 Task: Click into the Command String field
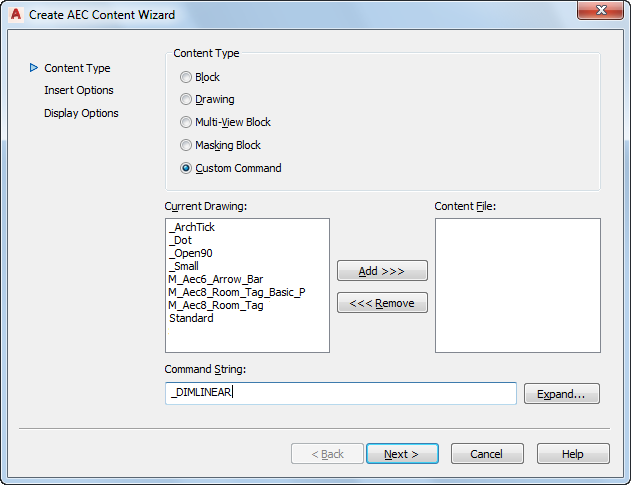(x=341, y=393)
